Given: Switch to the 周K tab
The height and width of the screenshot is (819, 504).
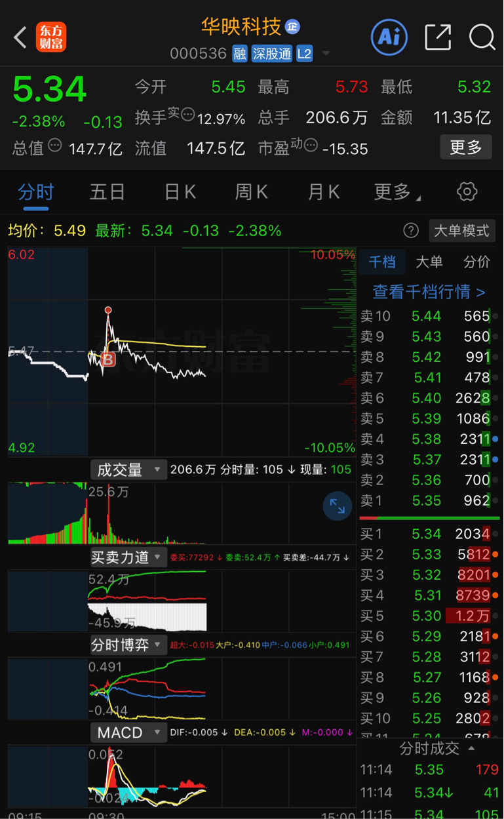Looking at the screenshot, I should coord(251,192).
